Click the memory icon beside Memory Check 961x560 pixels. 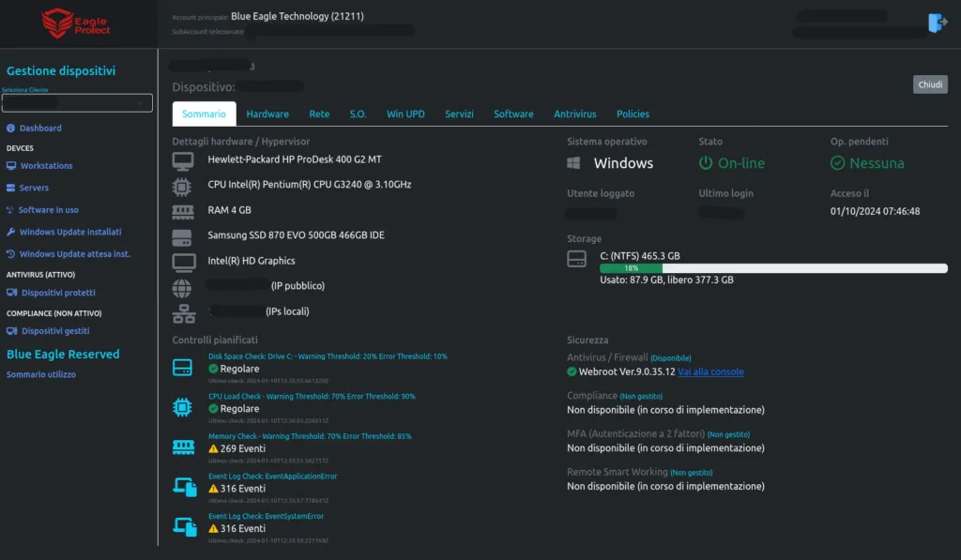tap(183, 447)
